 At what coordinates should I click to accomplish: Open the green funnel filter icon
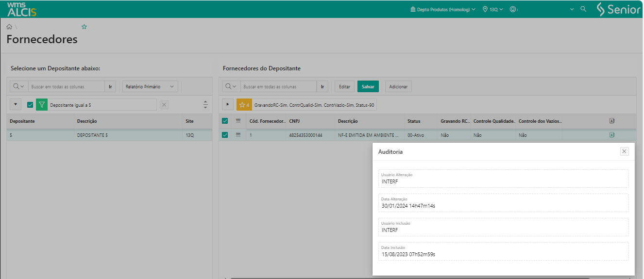pos(42,105)
